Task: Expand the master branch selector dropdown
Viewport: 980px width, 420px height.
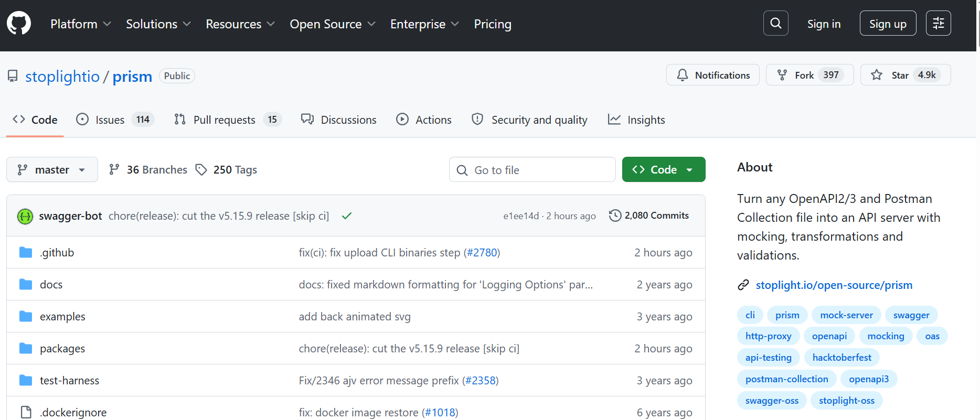Action: (x=52, y=169)
